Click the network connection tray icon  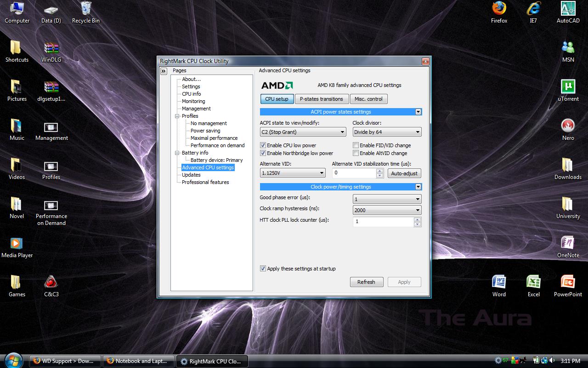[544, 361]
